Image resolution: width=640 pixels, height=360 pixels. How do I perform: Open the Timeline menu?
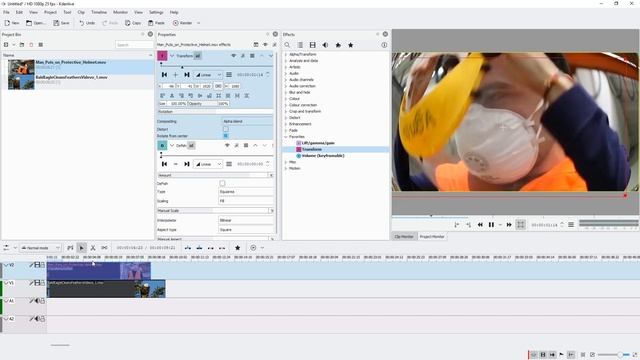[x=99, y=12]
